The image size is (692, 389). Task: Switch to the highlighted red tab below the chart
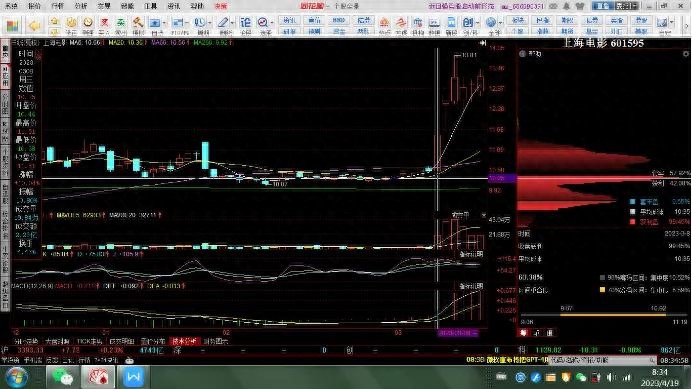pyautogui.click(x=184, y=341)
